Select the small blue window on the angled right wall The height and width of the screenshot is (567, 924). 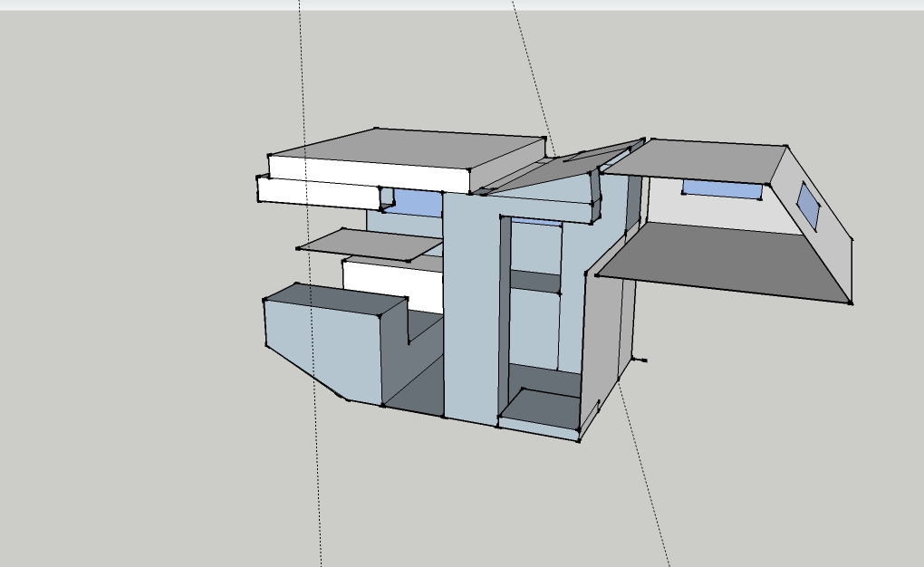[x=809, y=205]
